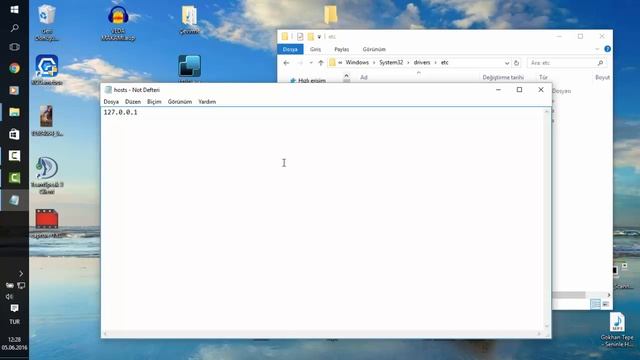This screenshot has height=360, width=640.
Task: Click the Explorer search box
Action: click(x=567, y=63)
